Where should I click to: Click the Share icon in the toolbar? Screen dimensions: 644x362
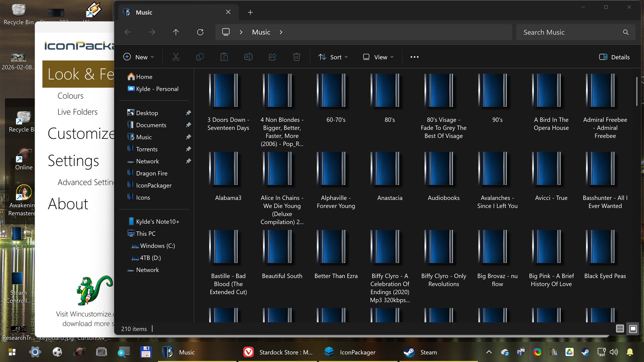pos(272,57)
